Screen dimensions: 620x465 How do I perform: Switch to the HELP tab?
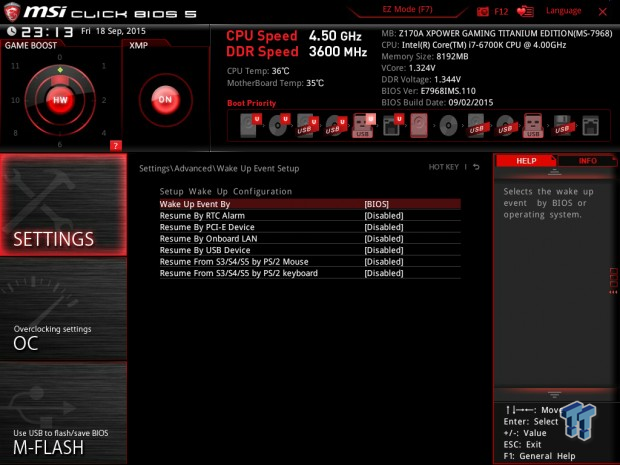click(x=526, y=161)
